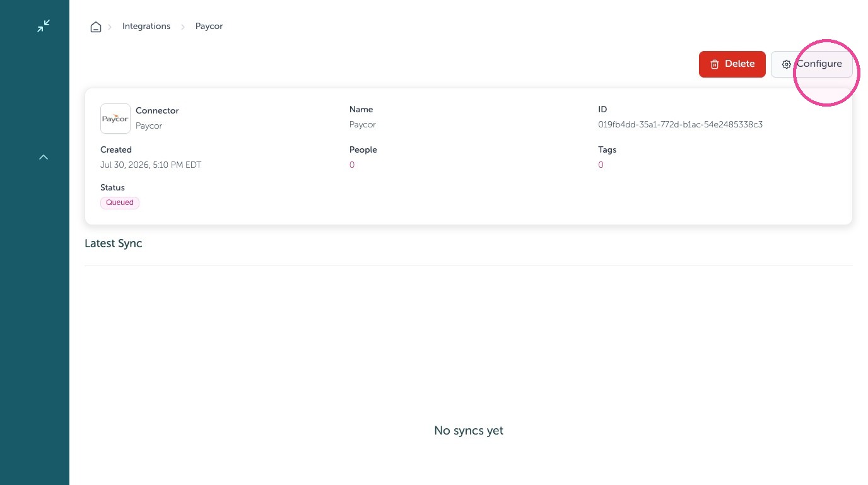The height and width of the screenshot is (485, 868).
Task: Select the ID value 019fb4dd-35a1-772d-b1ac-54e2485338c3
Action: coord(681,125)
